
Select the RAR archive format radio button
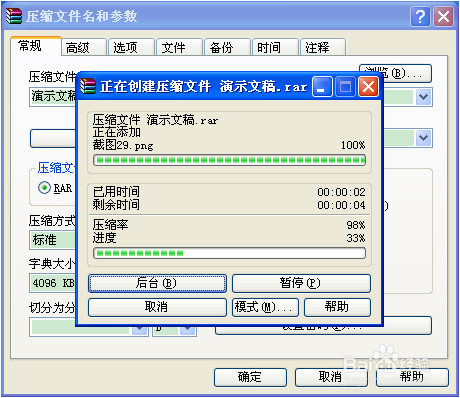pos(44,188)
